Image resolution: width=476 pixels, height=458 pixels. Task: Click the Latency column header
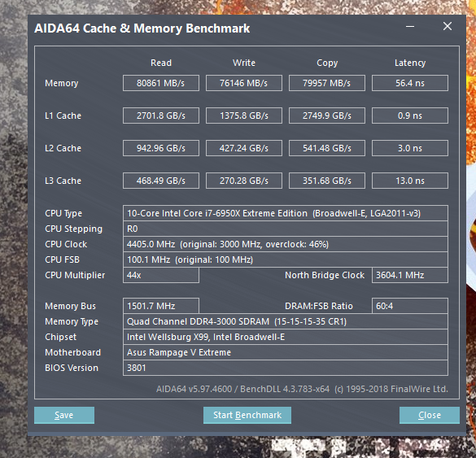point(410,63)
